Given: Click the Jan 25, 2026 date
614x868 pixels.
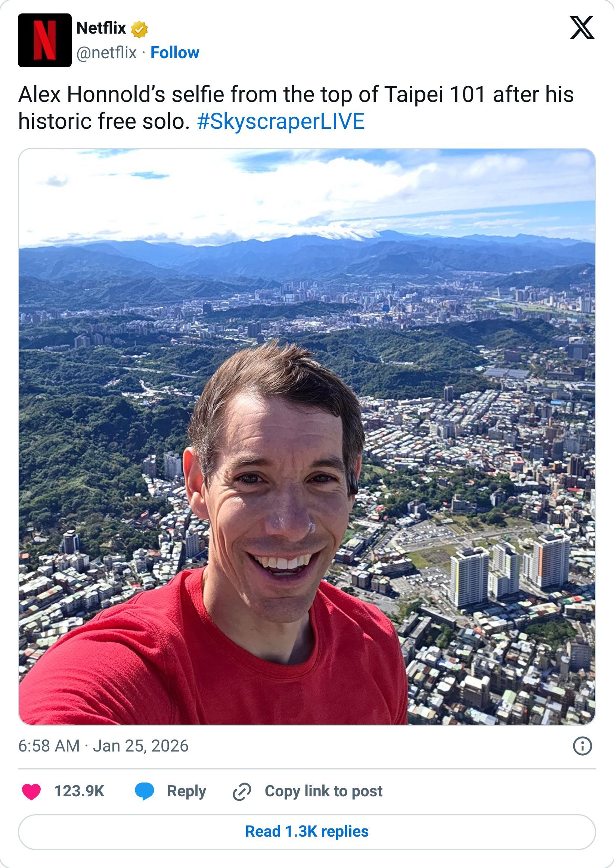Looking at the screenshot, I should coord(141,746).
